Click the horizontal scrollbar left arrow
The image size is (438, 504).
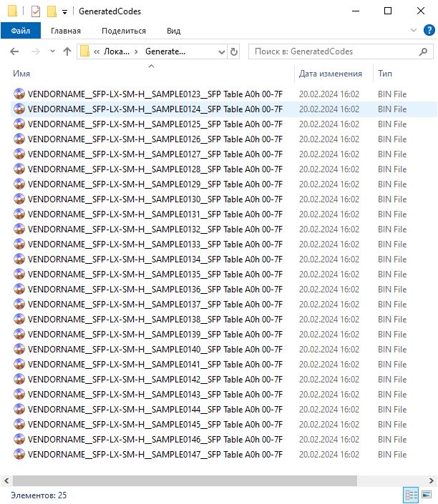click(x=6, y=481)
